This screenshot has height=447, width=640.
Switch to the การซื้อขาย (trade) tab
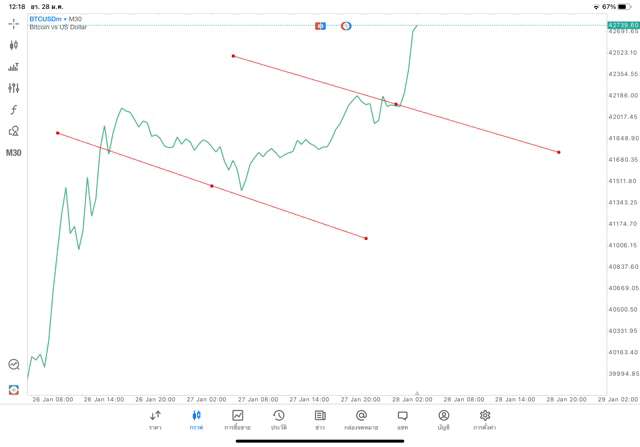237,419
